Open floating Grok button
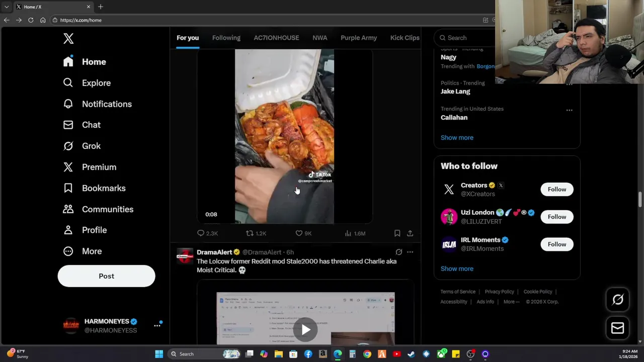This screenshot has height=362, width=644. (x=617, y=300)
